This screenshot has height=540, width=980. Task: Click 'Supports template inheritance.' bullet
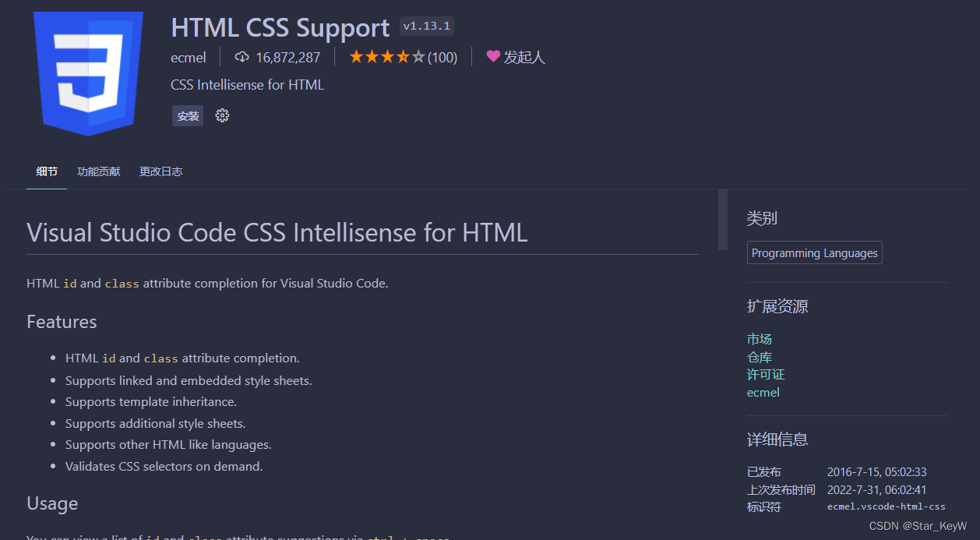click(151, 402)
